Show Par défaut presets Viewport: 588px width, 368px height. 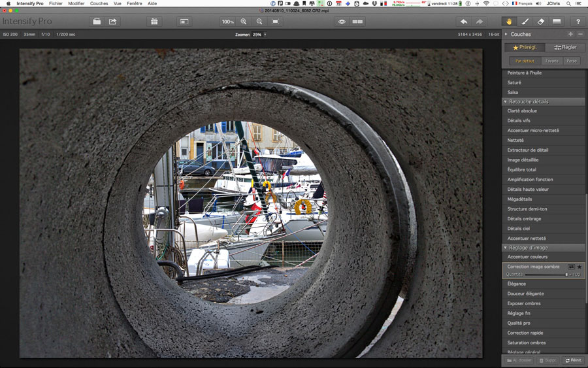pyautogui.click(x=525, y=61)
